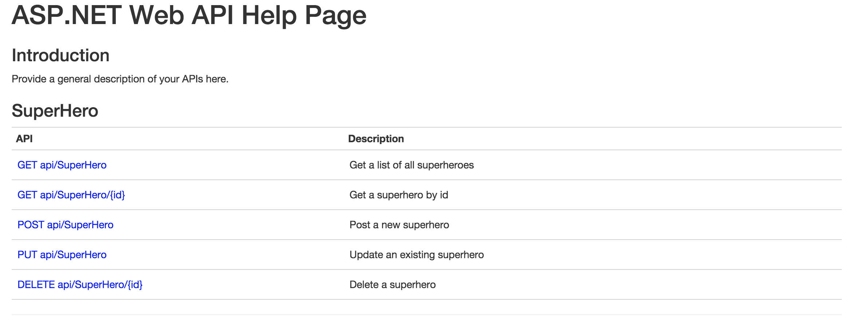Open the GET api/SuperHero link

pyautogui.click(x=62, y=165)
